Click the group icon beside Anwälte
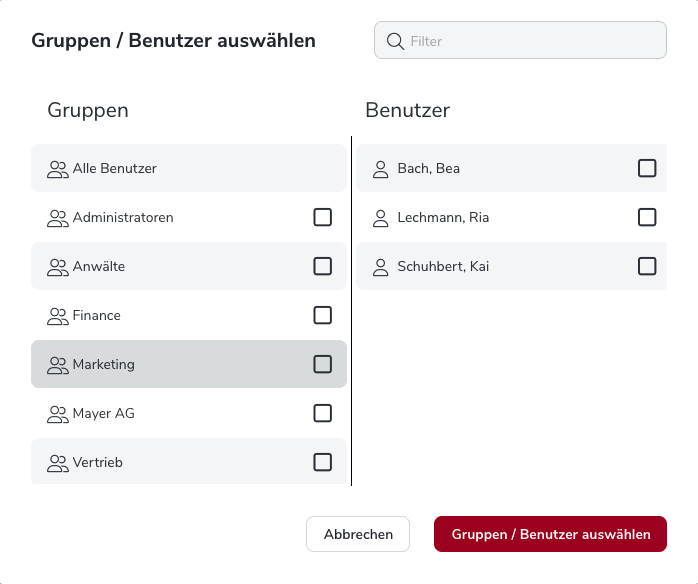The width and height of the screenshot is (698, 584). click(57, 267)
